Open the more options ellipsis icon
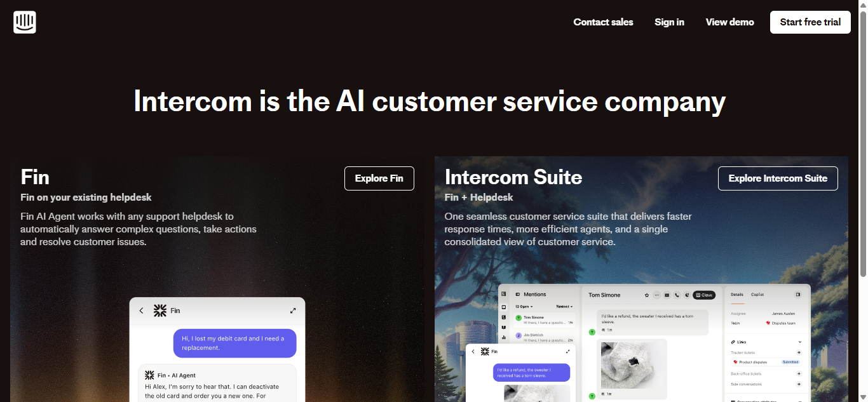The width and height of the screenshot is (868, 402). click(x=657, y=295)
